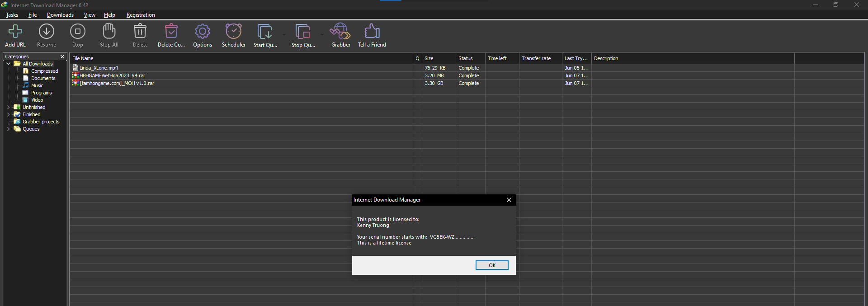The height and width of the screenshot is (306, 868).
Task: Open Stop Queue dropdown arrow
Action: pyautogui.click(x=322, y=34)
